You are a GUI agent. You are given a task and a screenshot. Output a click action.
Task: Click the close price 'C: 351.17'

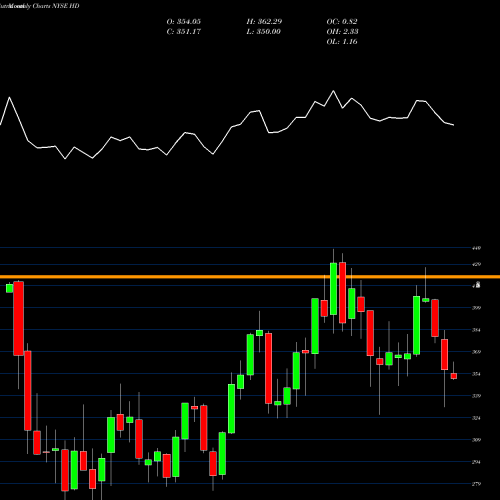[183, 32]
